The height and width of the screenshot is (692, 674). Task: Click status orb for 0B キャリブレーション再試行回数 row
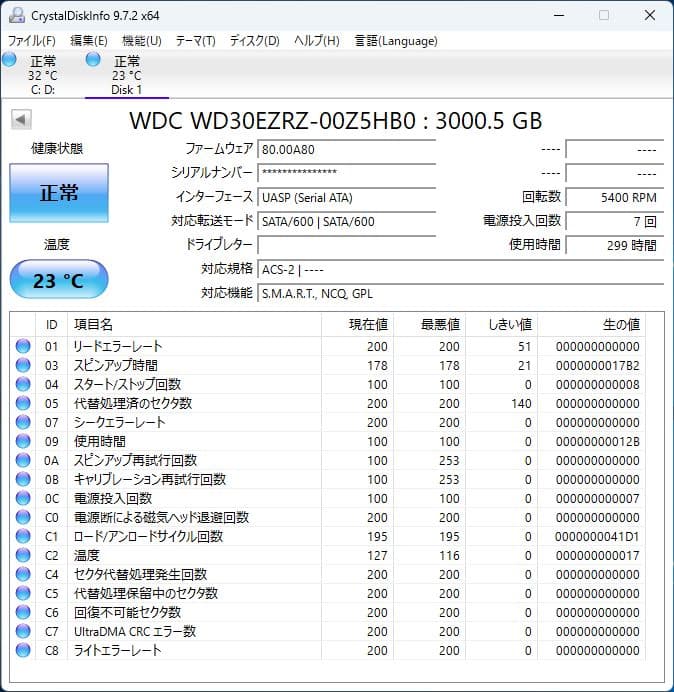pyautogui.click(x=23, y=479)
